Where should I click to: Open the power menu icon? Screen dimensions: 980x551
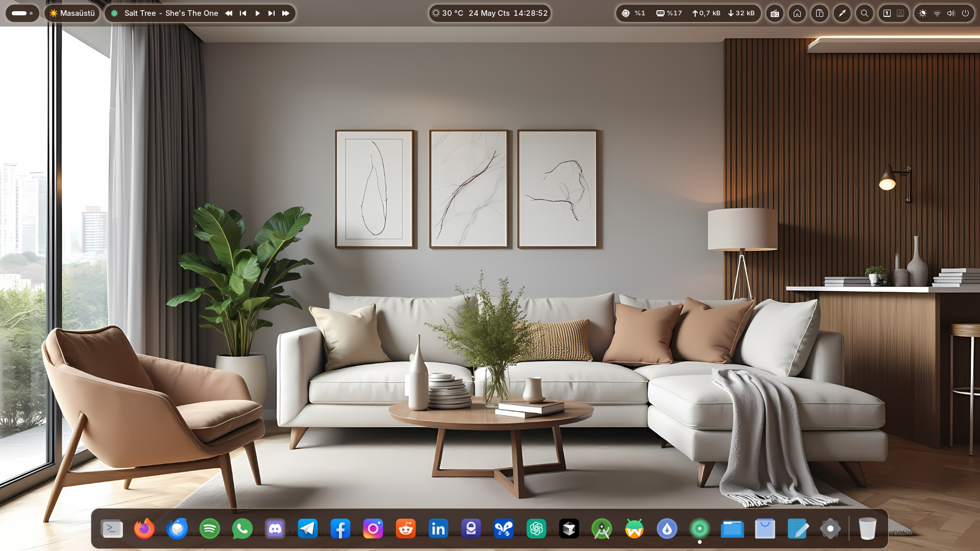coord(965,13)
